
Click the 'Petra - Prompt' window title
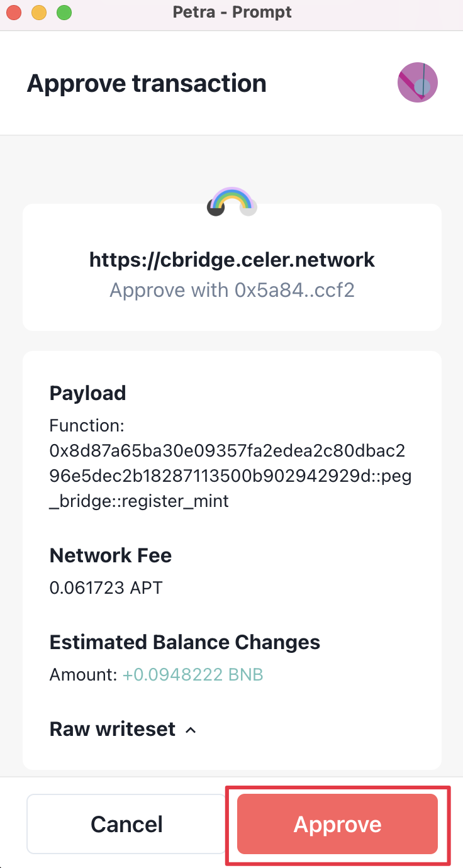(x=232, y=12)
